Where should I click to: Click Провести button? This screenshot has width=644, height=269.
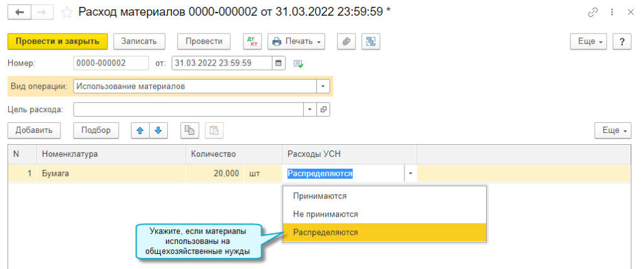(x=204, y=42)
